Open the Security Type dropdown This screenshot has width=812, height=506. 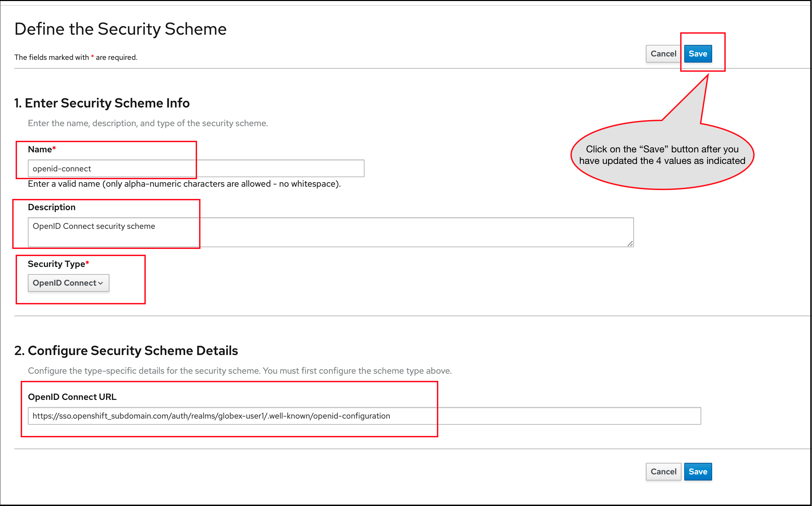click(x=68, y=283)
